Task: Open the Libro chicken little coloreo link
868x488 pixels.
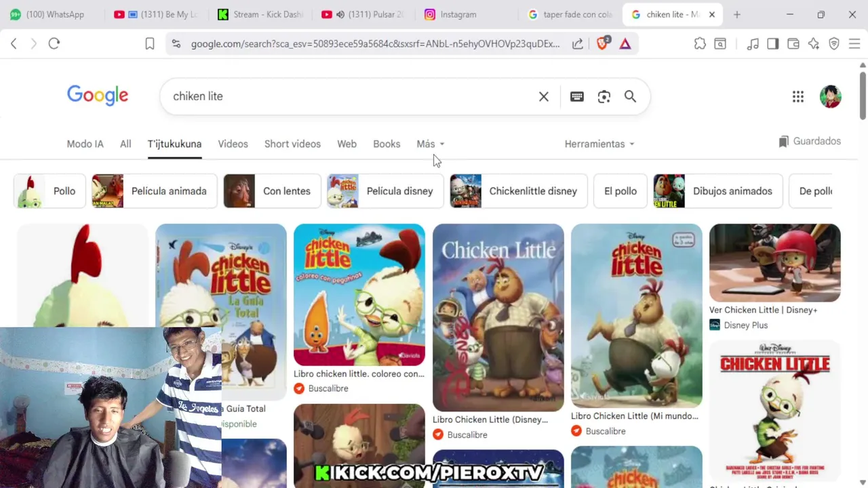Action: coord(359,373)
